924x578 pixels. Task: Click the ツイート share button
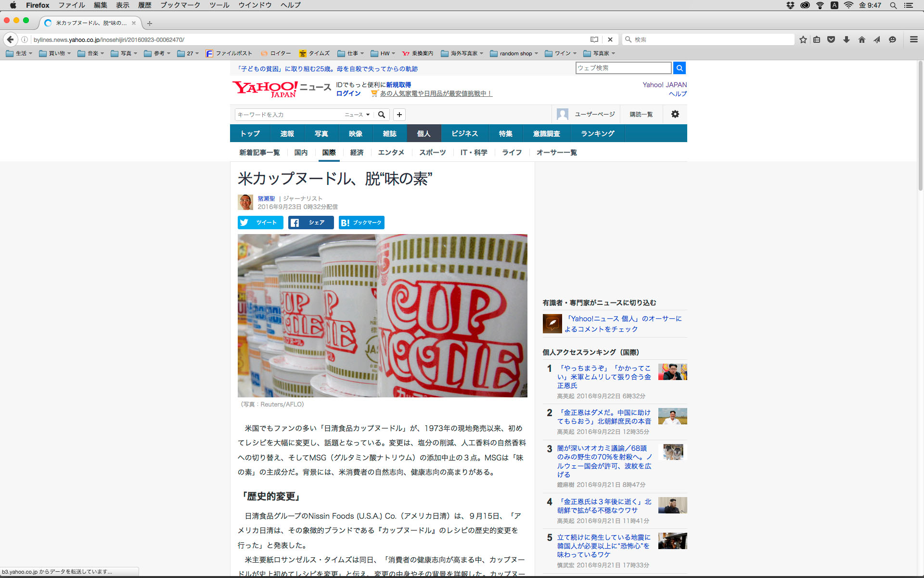tap(260, 223)
